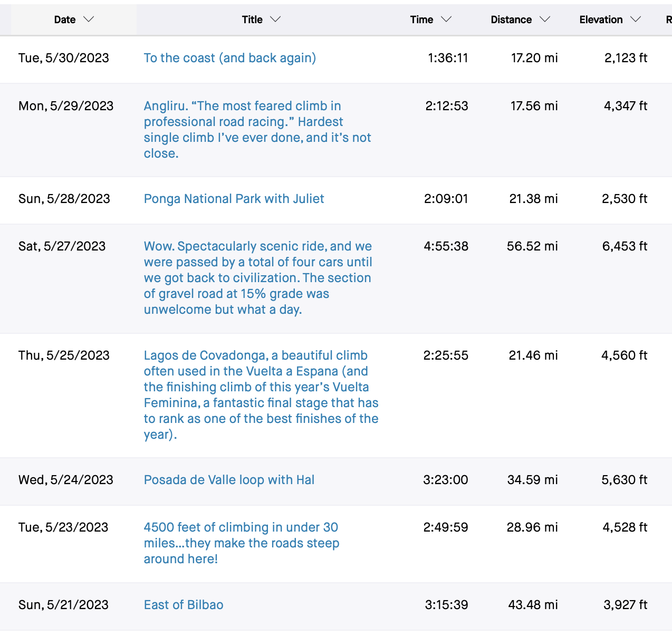The height and width of the screenshot is (636, 672).
Task: Click the Elevation column sort chevron
Action: (636, 20)
